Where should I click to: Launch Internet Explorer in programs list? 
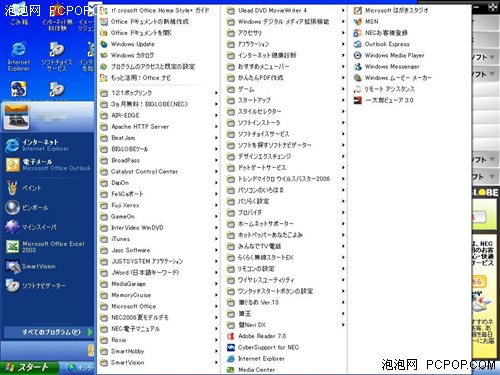256,359
